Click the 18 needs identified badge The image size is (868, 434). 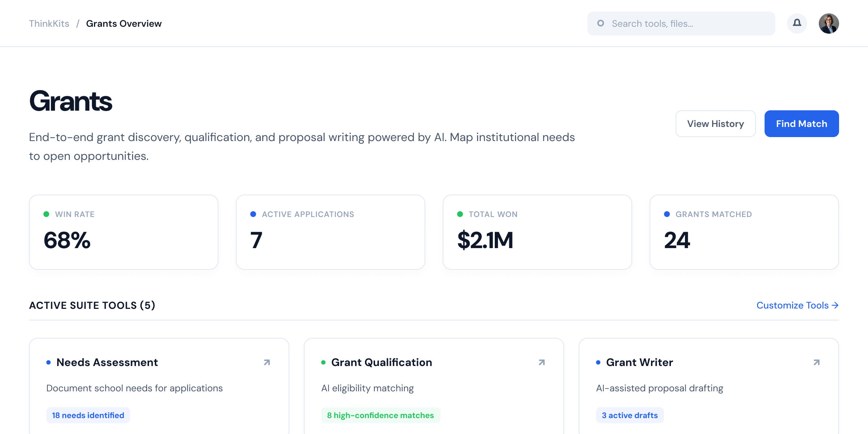click(x=88, y=415)
